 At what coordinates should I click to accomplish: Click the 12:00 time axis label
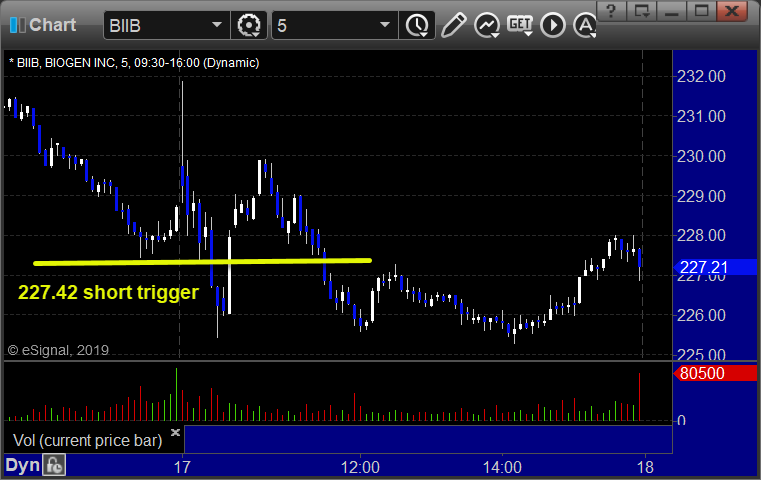tap(360, 467)
